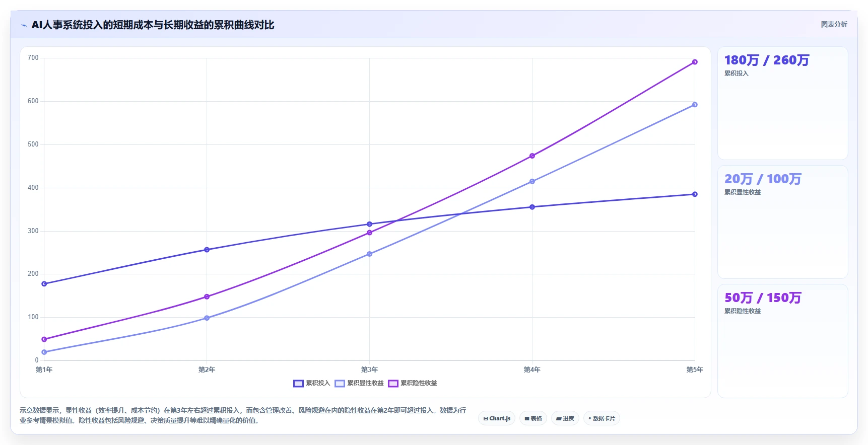Select the 累积投入 data point at 第4年
This screenshot has width=868, height=445.
click(x=532, y=207)
